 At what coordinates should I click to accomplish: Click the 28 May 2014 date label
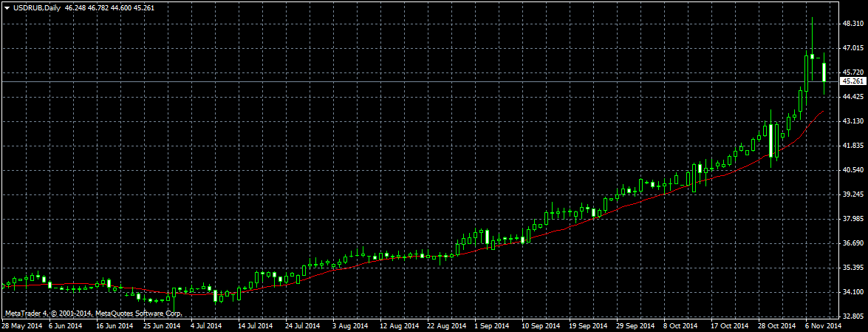coord(21,325)
